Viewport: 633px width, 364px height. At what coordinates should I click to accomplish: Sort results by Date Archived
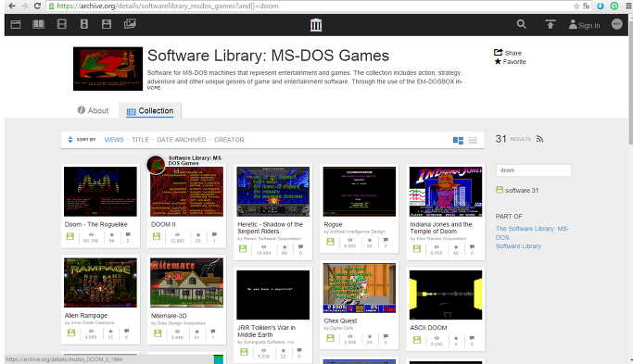182,140
